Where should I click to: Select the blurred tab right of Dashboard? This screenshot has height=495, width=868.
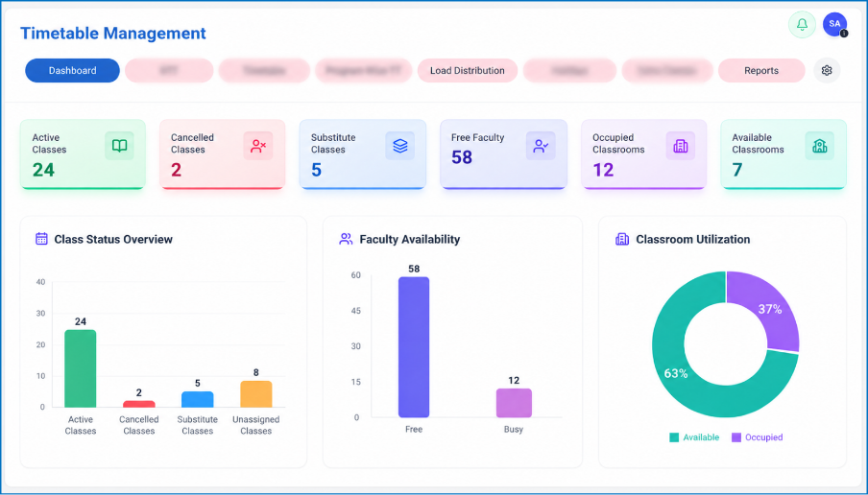[169, 70]
